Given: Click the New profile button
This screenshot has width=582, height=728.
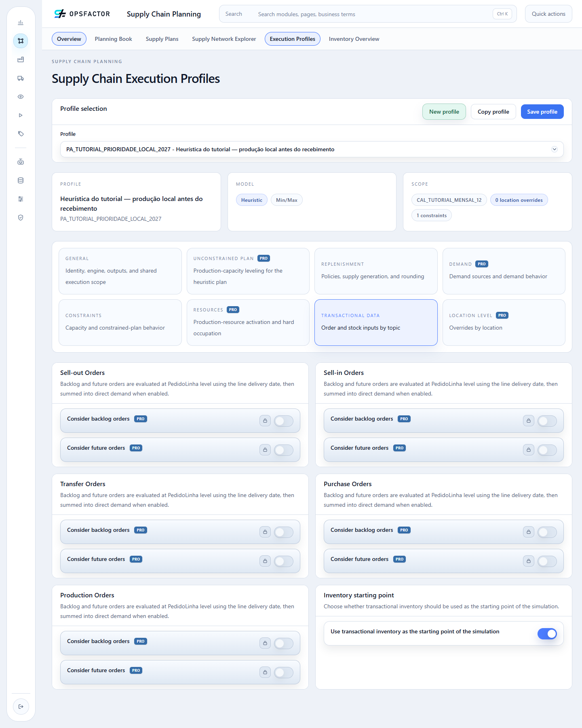Looking at the screenshot, I should pyautogui.click(x=444, y=112).
